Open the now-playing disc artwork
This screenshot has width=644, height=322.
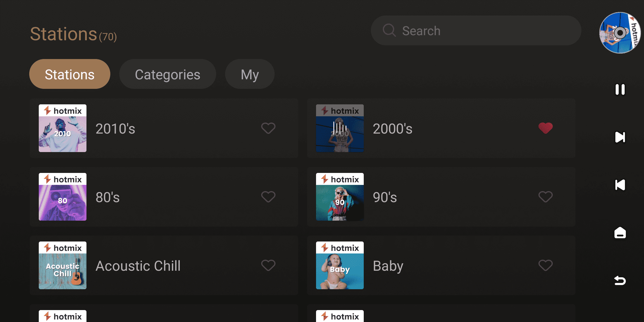pyautogui.click(x=620, y=33)
